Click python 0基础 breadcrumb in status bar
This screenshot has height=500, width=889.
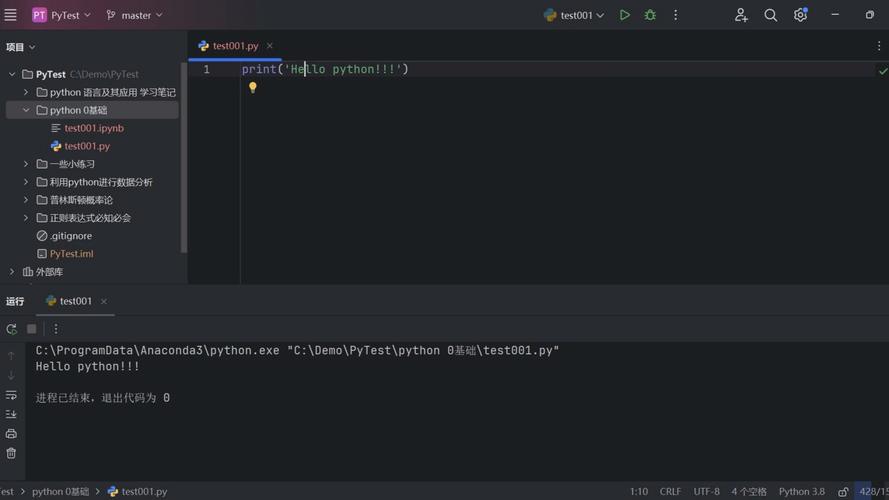61,491
